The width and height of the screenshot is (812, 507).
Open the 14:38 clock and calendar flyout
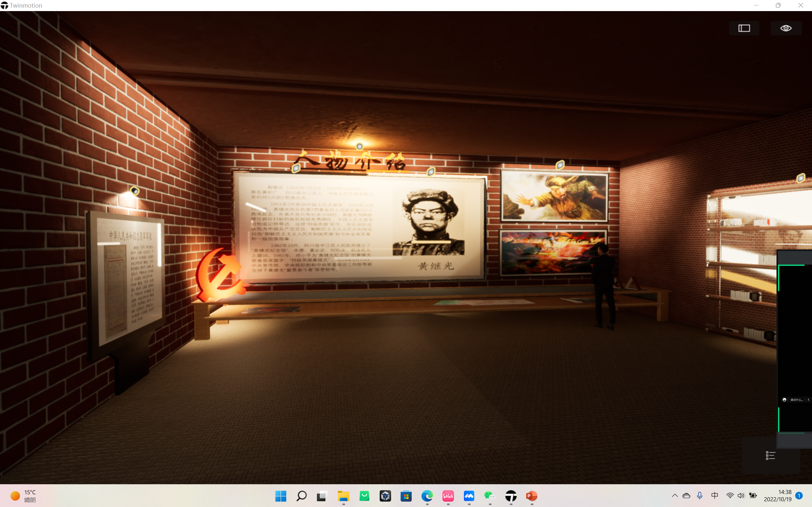pyautogui.click(x=778, y=496)
